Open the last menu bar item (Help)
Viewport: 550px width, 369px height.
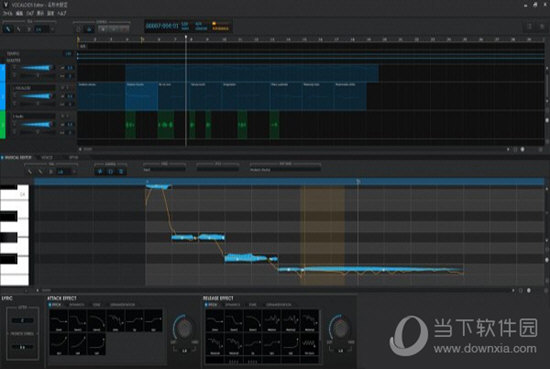click(x=62, y=13)
